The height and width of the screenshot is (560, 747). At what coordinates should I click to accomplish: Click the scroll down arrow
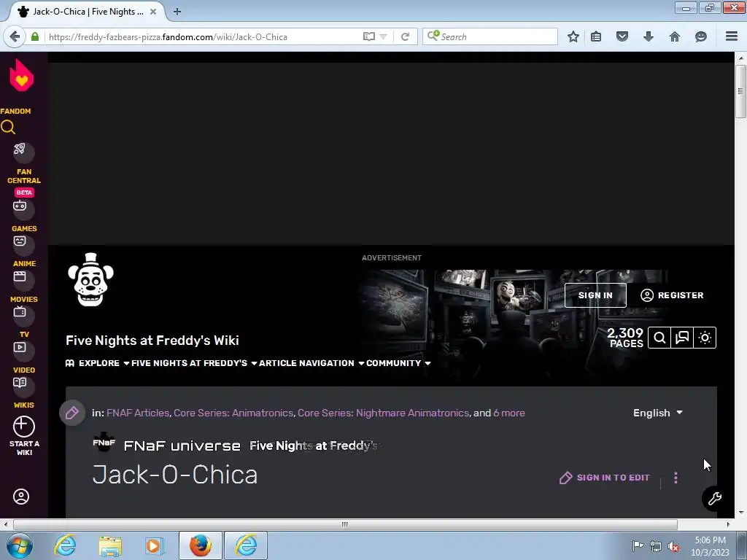click(740, 513)
